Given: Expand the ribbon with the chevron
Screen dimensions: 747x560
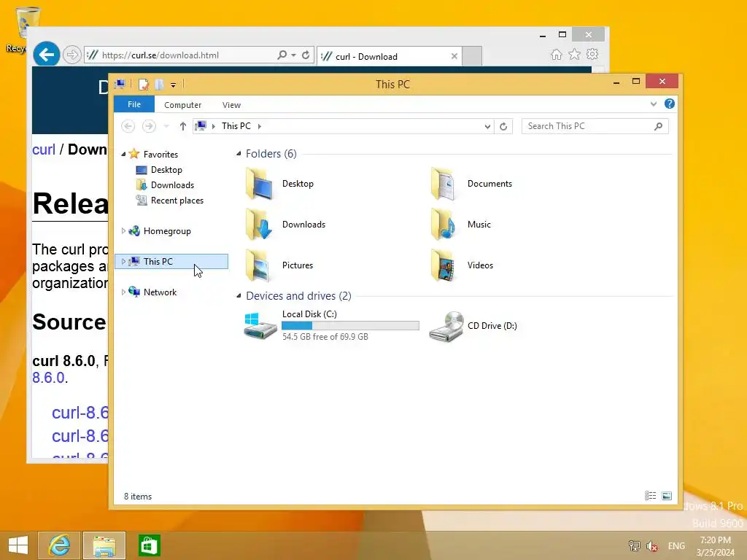Looking at the screenshot, I should click(654, 104).
